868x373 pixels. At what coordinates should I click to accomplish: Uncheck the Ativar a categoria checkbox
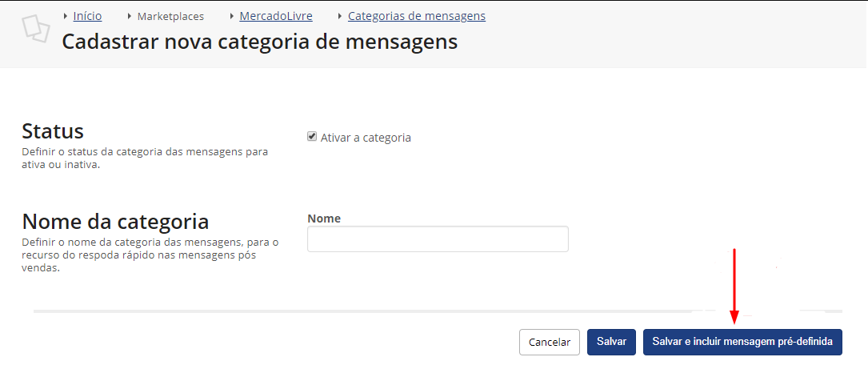pos(312,136)
